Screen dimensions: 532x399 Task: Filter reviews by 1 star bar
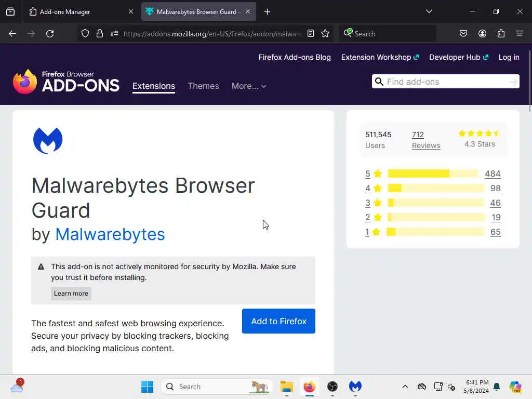point(435,232)
